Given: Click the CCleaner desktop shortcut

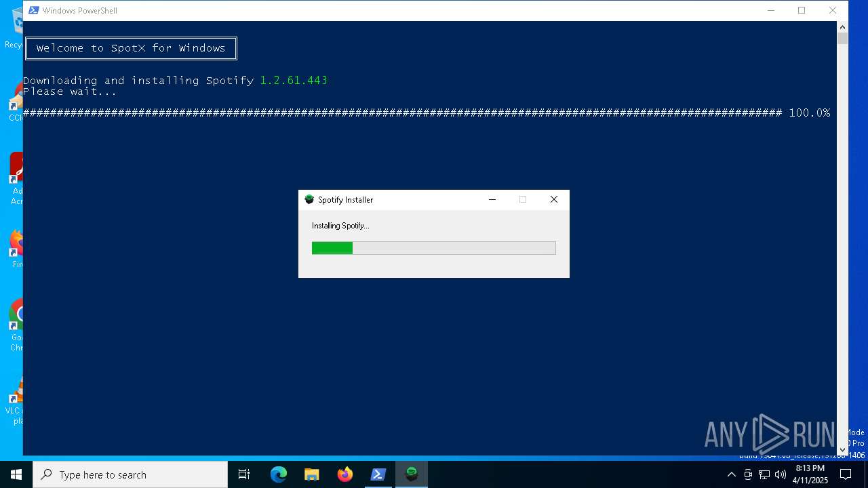Looking at the screenshot, I should 16,102.
